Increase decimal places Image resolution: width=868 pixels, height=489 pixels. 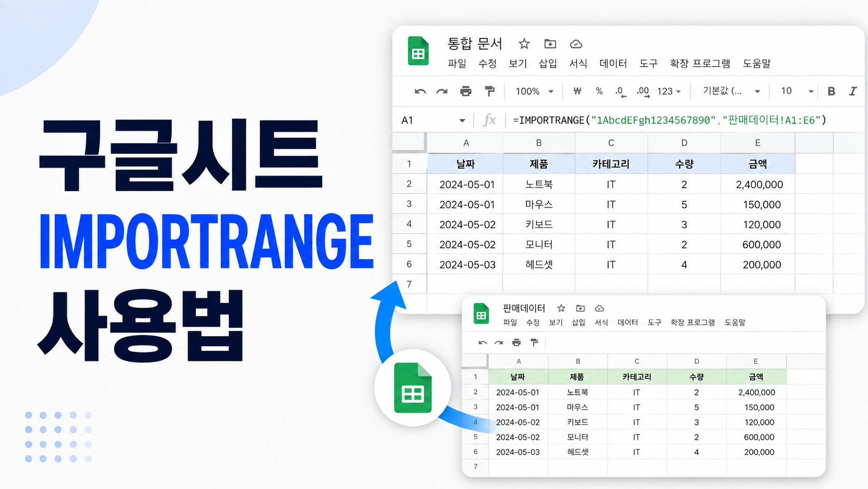[x=643, y=91]
